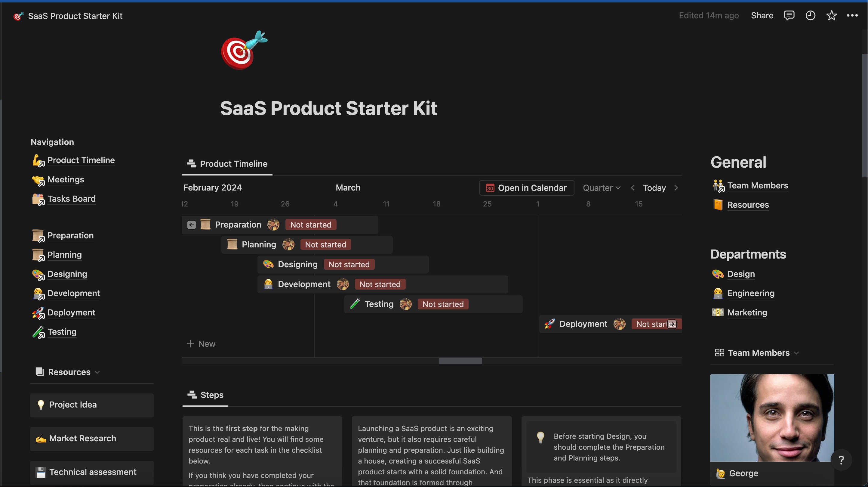Select the Product Timeline tab
The height and width of the screenshot is (487, 868).
point(227,164)
